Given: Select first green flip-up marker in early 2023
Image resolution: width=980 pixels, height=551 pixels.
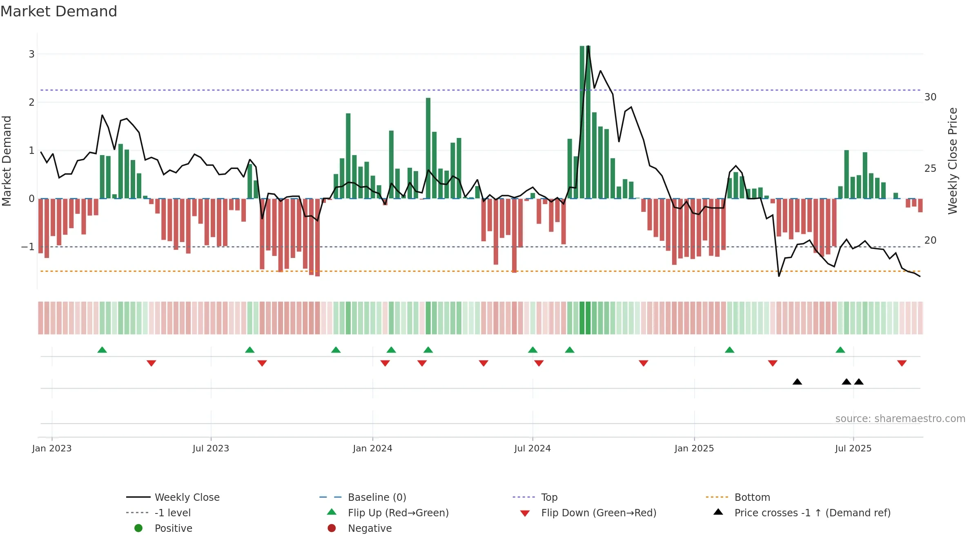Looking at the screenshot, I should tap(102, 350).
